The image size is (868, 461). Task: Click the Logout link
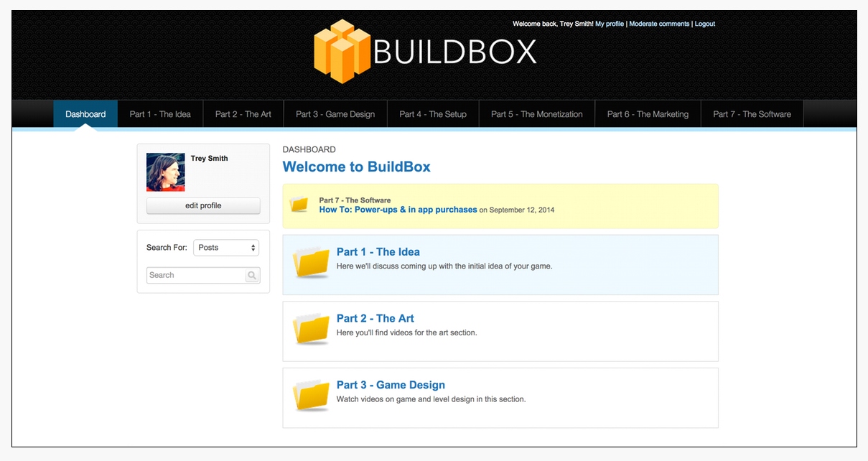click(x=705, y=24)
